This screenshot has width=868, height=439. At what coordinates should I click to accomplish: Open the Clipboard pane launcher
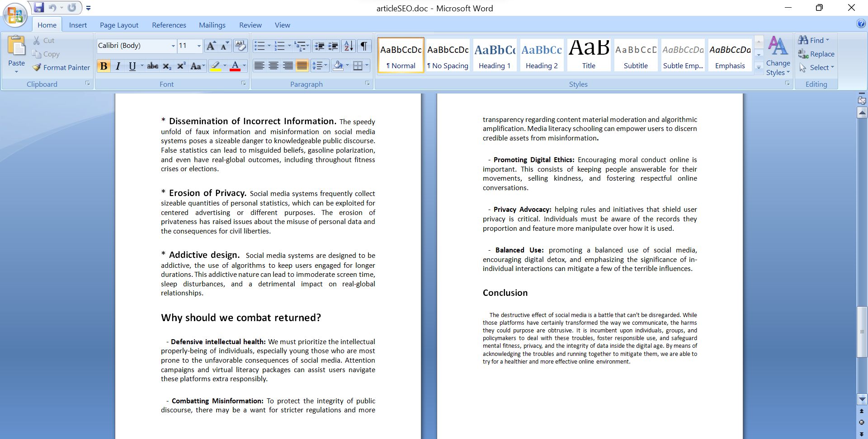point(87,84)
